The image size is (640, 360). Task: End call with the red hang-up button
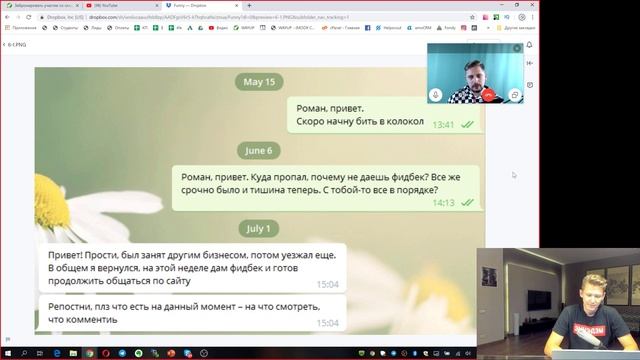click(488, 95)
